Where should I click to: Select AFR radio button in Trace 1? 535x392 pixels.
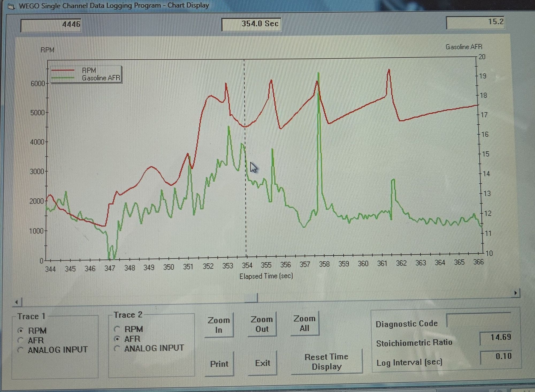tap(21, 340)
